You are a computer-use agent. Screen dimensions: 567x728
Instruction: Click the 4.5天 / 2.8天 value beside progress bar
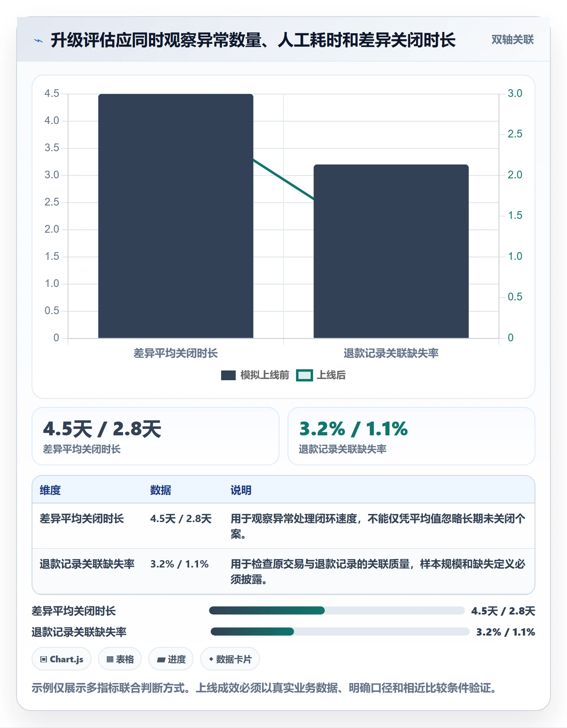[503, 611]
